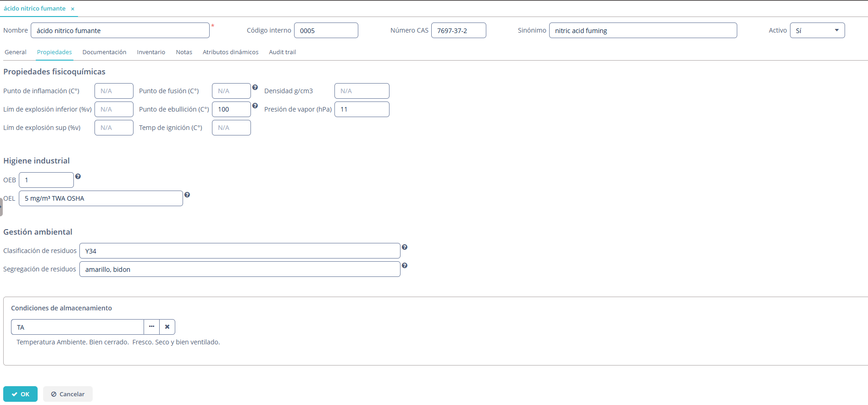
Task: Select the Sinónimo text field
Action: (643, 30)
